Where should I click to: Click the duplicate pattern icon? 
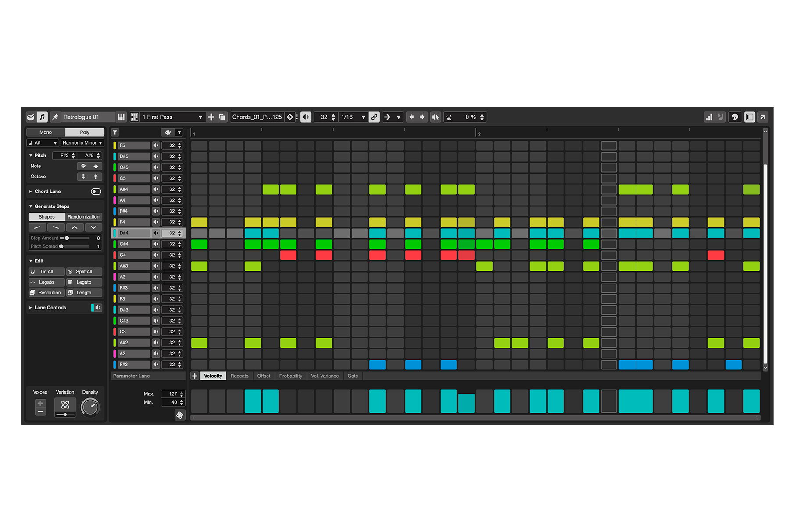tap(222, 117)
